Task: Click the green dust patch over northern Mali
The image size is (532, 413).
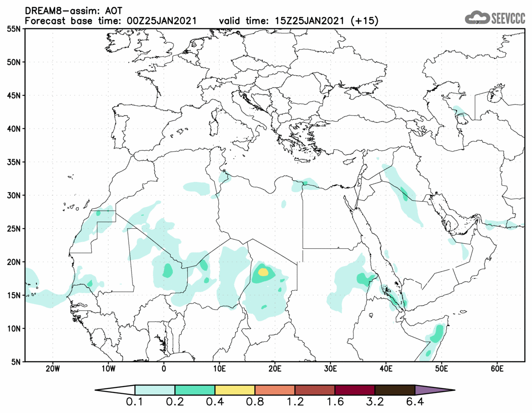Action: (168, 271)
